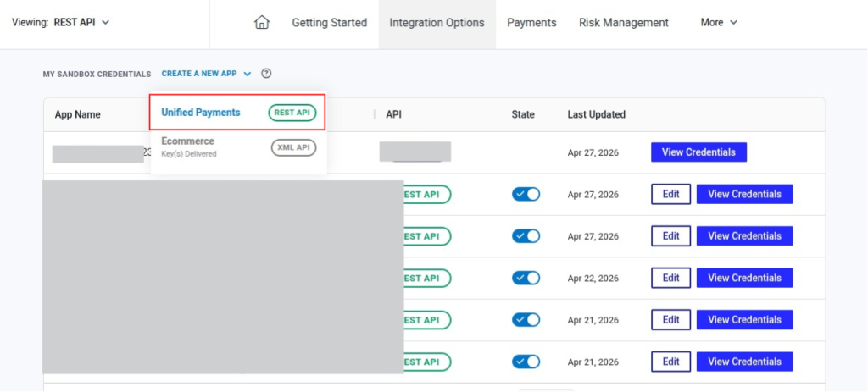This screenshot has width=868, height=392.
Task: Click Edit in the first Apr 27 row with toggle
Action: [x=671, y=194]
